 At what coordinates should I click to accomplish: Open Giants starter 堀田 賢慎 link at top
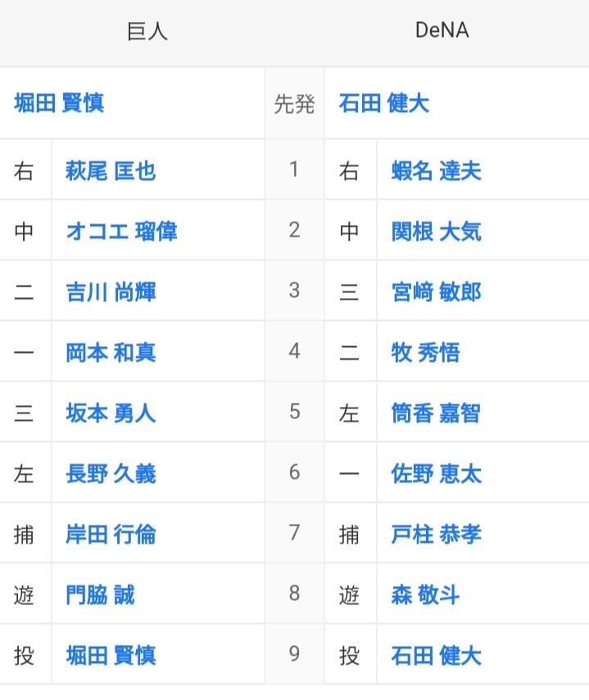pos(59,103)
